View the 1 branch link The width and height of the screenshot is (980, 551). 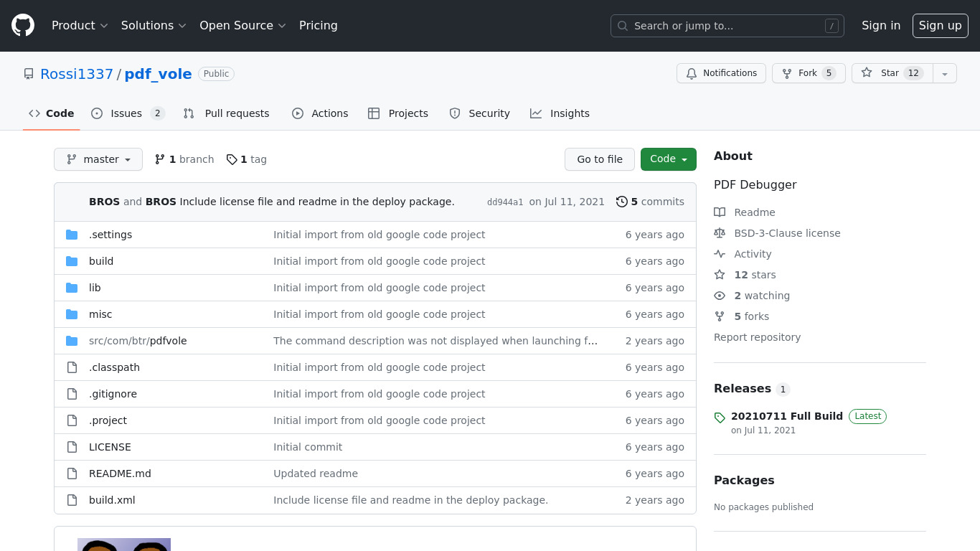184,159
